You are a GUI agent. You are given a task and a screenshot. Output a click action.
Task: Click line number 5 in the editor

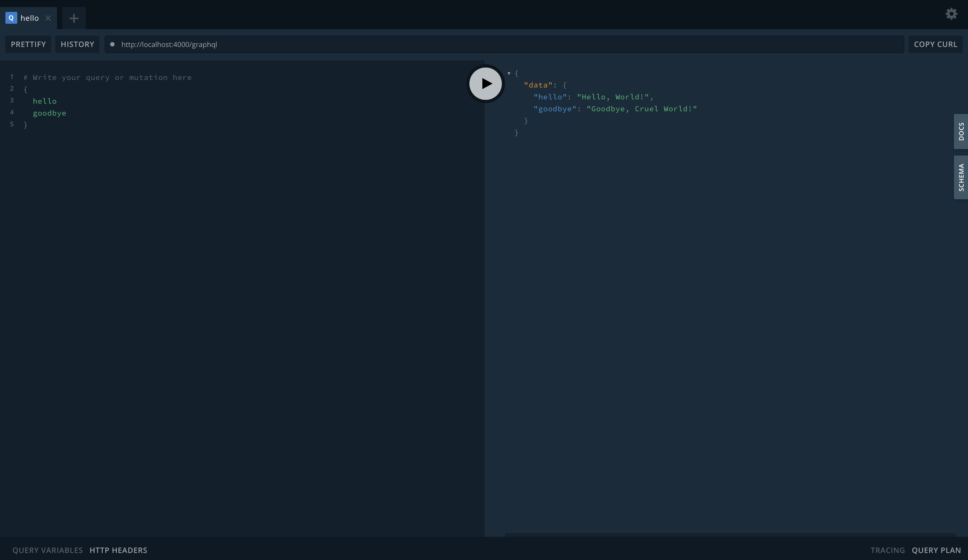[x=12, y=124]
